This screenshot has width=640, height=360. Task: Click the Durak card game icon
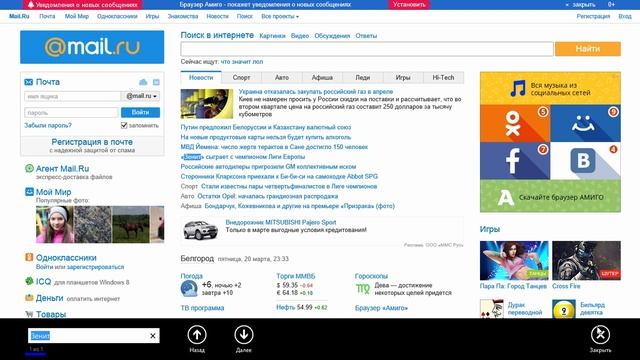coord(492,309)
